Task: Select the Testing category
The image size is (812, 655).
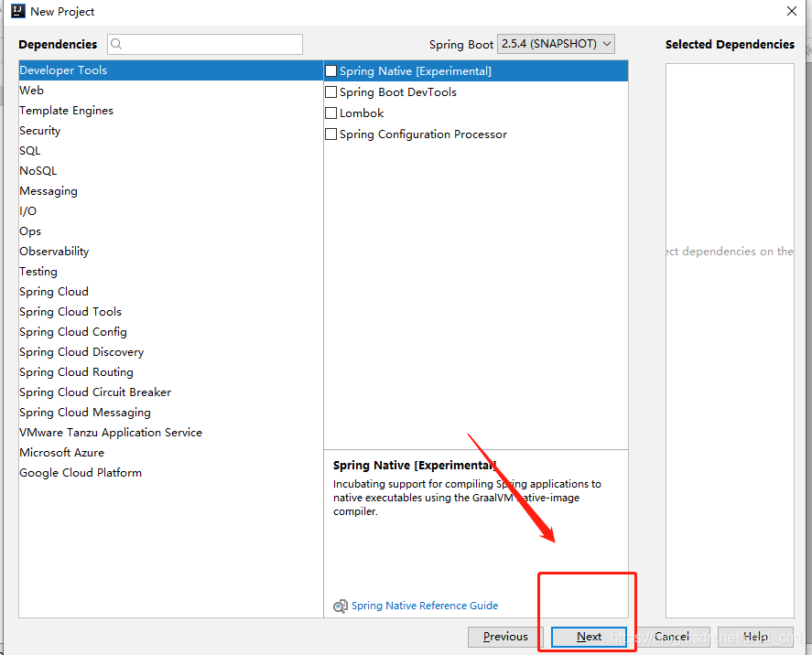Action: (171, 272)
